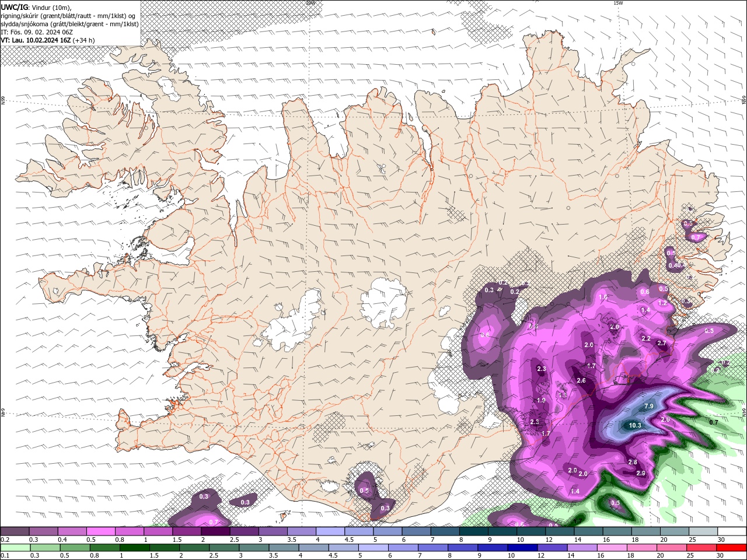Click the upper legend swatch starting at 0.5

[100, 531]
